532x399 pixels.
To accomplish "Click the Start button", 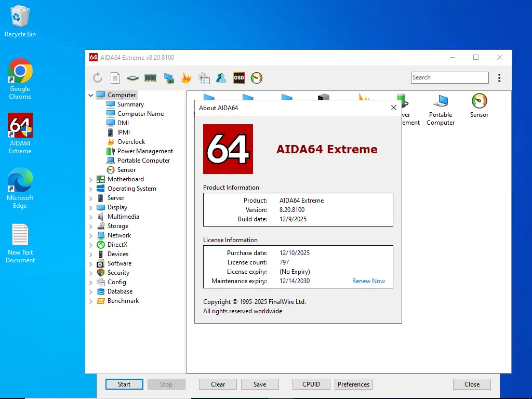I will (124, 384).
